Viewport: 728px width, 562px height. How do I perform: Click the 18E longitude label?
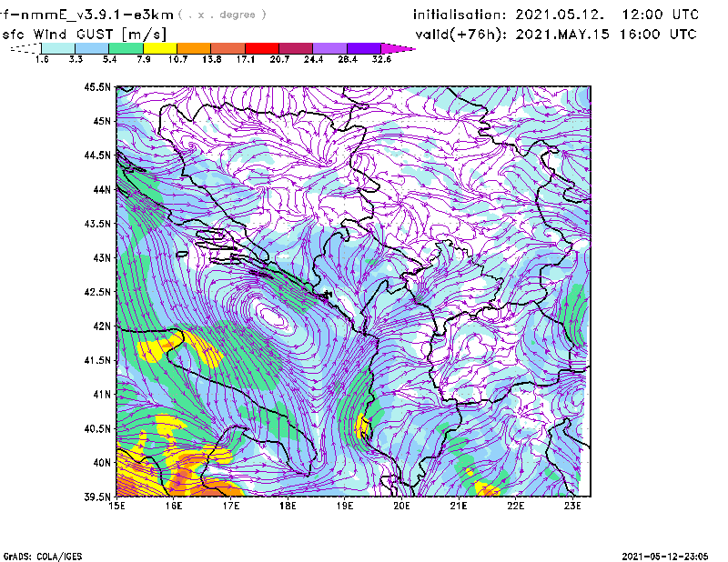tap(288, 506)
